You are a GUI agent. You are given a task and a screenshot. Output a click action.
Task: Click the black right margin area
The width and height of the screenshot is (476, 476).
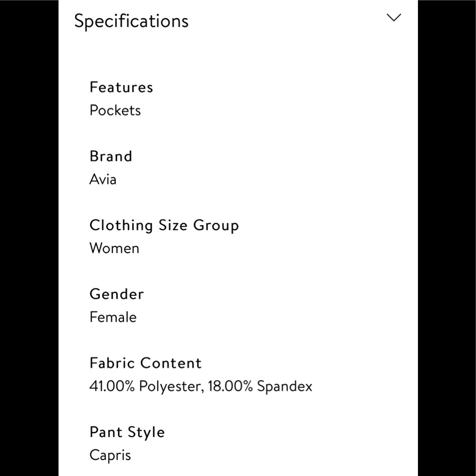coord(447,238)
